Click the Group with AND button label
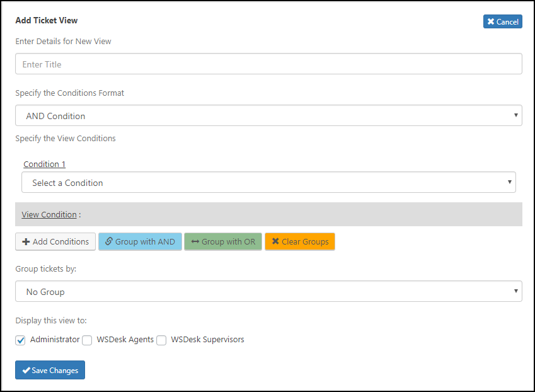 click(145, 242)
